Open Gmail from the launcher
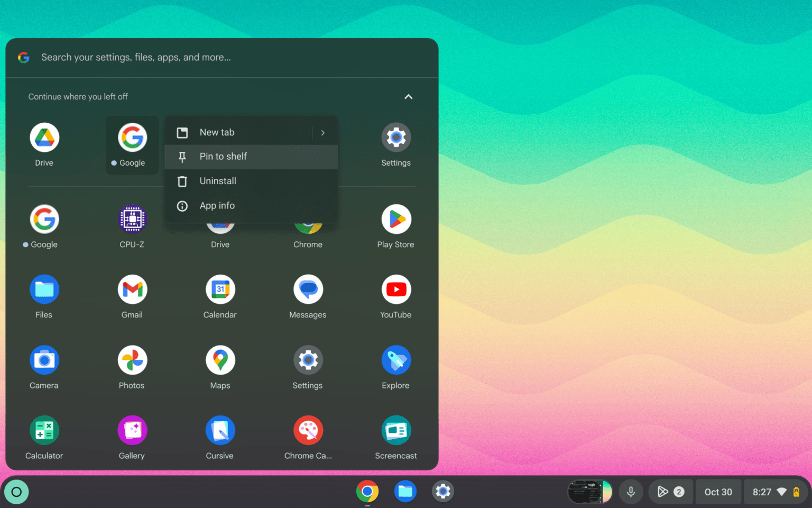This screenshot has height=508, width=812. point(132,289)
